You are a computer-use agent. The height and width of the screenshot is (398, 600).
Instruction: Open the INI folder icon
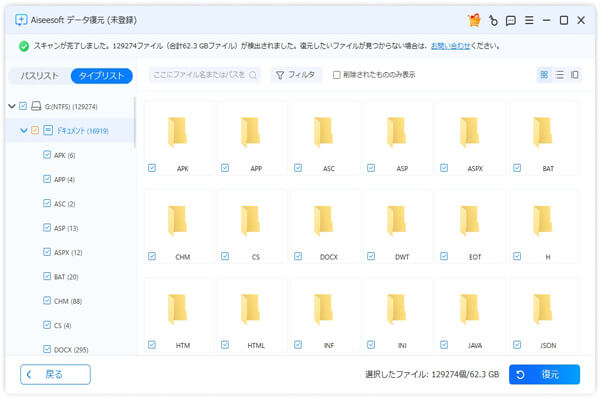[397, 309]
